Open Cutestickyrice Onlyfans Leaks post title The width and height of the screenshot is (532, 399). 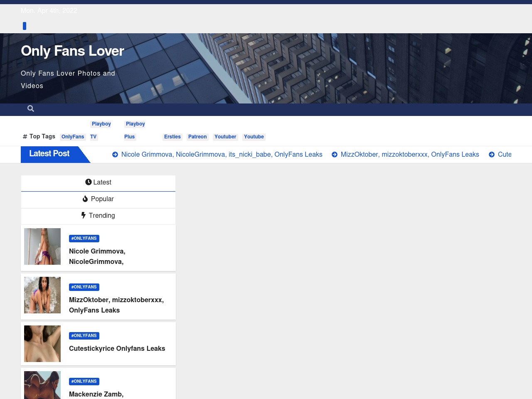117,349
